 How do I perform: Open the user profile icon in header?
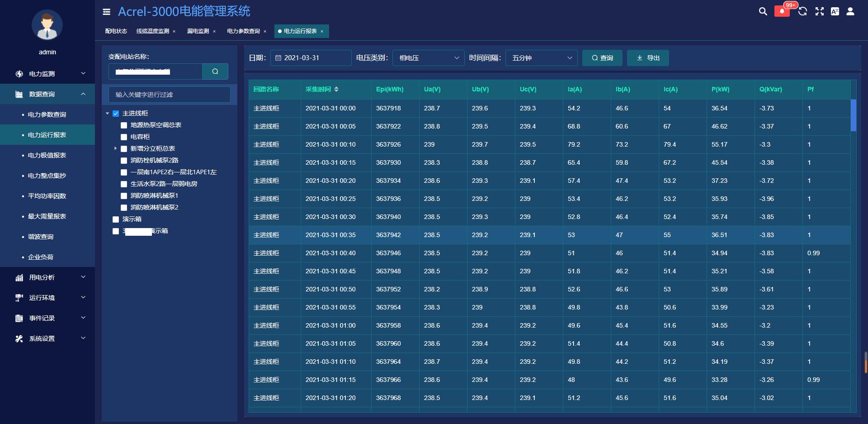click(x=850, y=12)
